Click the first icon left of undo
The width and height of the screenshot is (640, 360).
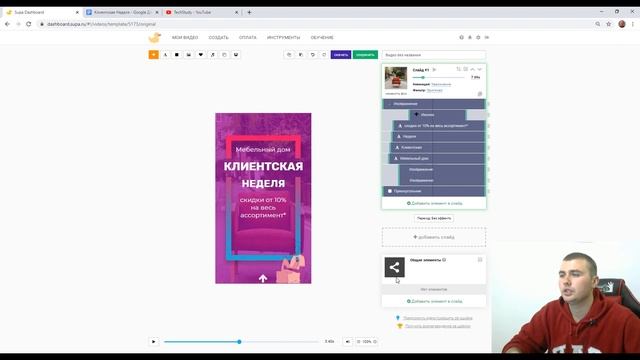[289, 55]
